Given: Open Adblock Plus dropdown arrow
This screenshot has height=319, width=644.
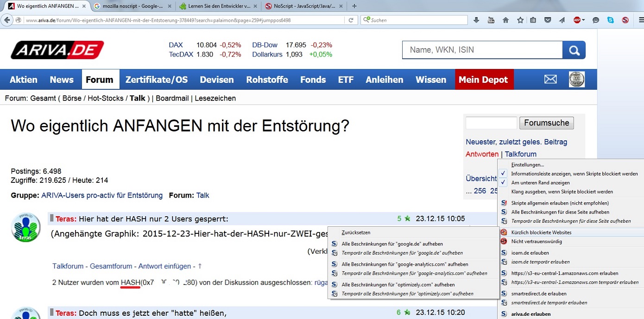Looking at the screenshot, I should coord(583,20).
